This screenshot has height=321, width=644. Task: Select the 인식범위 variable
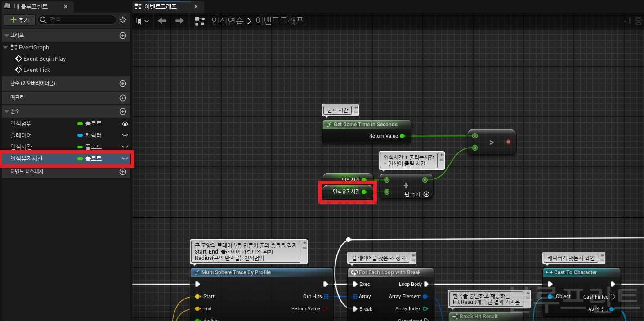(21, 123)
